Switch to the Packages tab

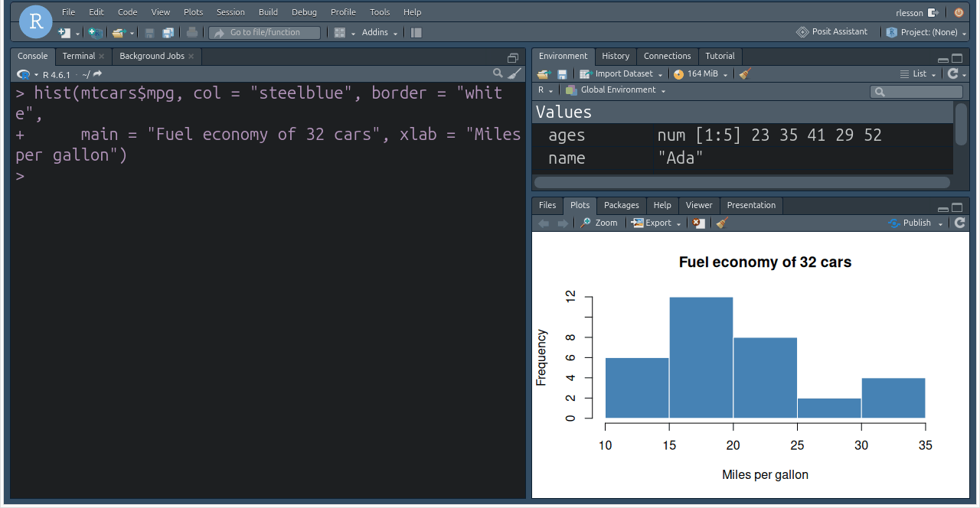(621, 205)
